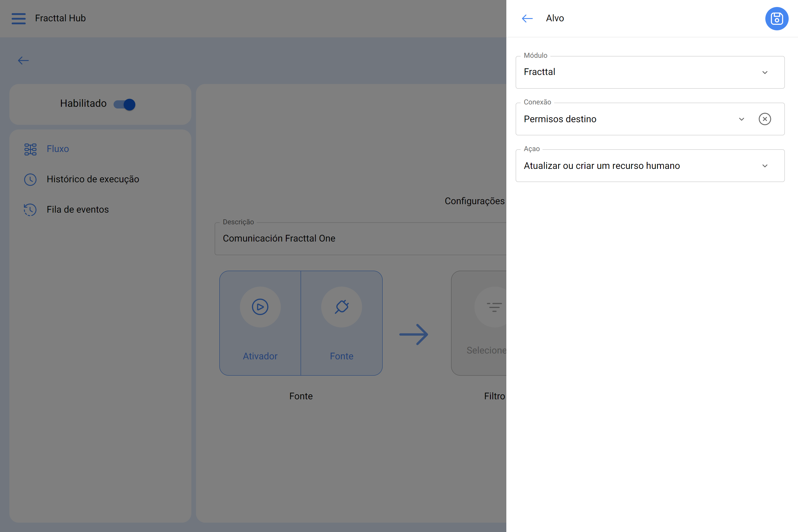Click the Filtro caption below the card
Screen dimensions: 798x532
[495, 396]
